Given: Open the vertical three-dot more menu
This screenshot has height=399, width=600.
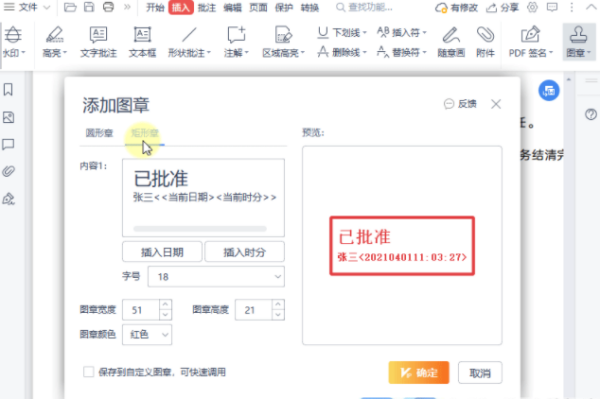Looking at the screenshot, I should click(x=572, y=7).
